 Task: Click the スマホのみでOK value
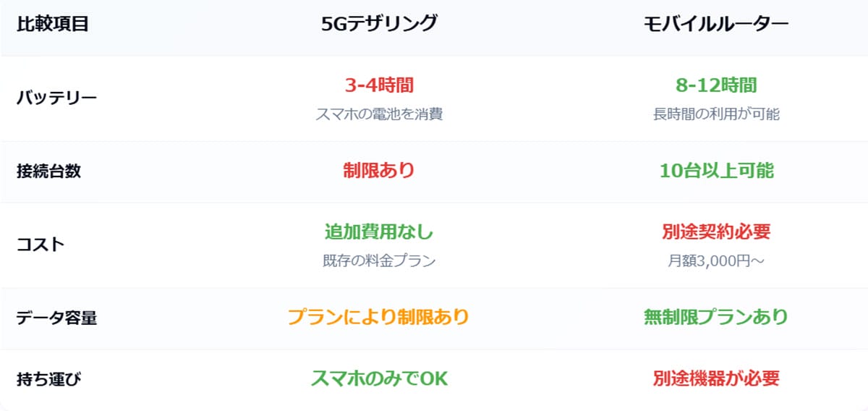[379, 378]
